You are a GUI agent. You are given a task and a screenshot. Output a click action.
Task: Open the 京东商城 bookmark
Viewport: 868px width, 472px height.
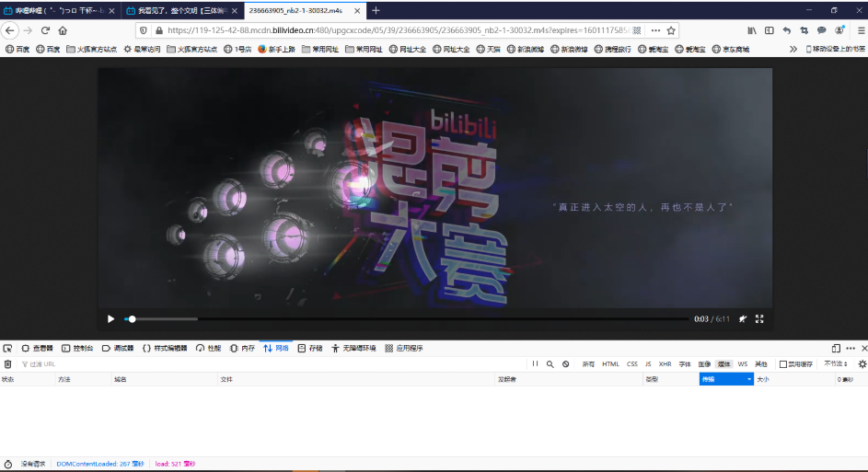731,50
